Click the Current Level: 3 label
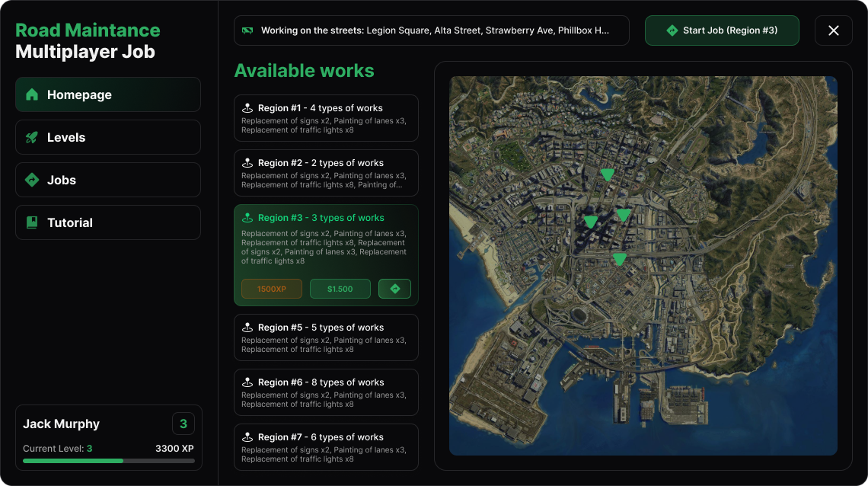 [x=58, y=449]
